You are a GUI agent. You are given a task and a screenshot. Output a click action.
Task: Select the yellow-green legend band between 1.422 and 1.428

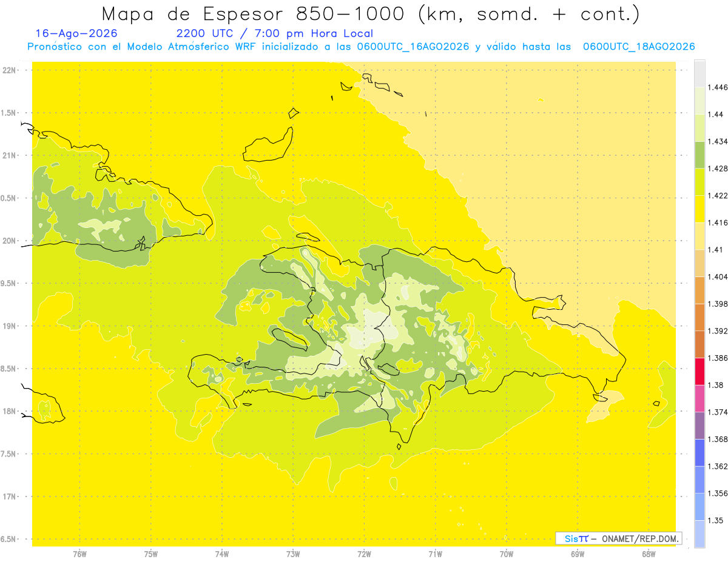pos(699,182)
